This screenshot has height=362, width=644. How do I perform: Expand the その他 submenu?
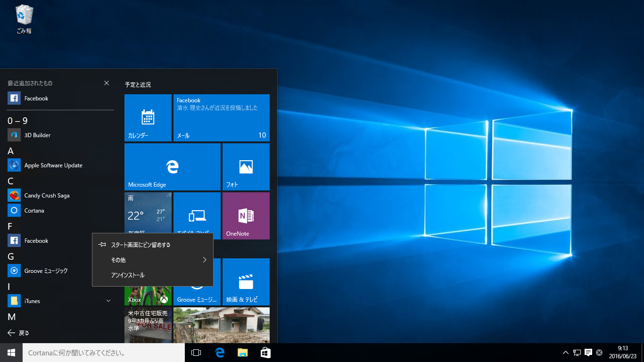point(153,260)
